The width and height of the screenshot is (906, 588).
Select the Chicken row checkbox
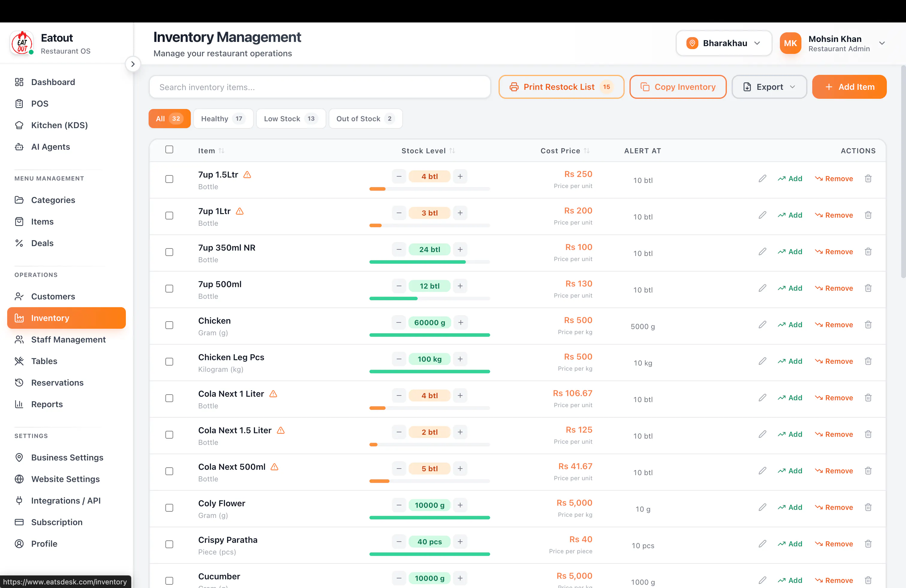pos(169,325)
